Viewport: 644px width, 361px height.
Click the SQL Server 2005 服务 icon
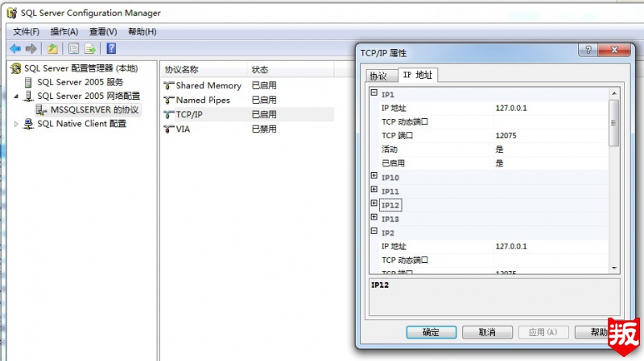coord(28,82)
